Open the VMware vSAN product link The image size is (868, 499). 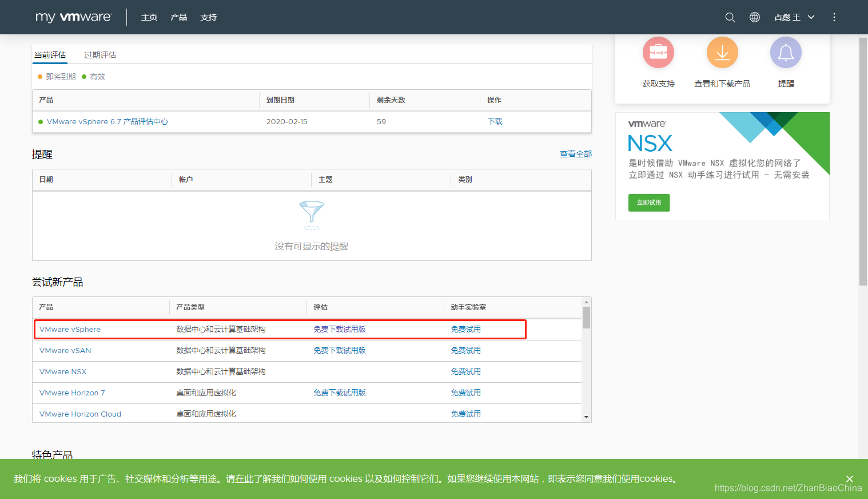click(x=65, y=350)
